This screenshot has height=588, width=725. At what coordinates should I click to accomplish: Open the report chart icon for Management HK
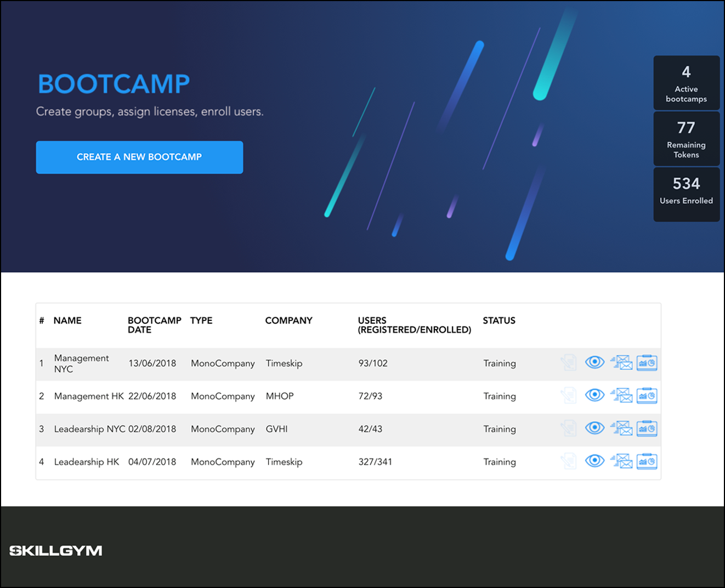tap(647, 395)
